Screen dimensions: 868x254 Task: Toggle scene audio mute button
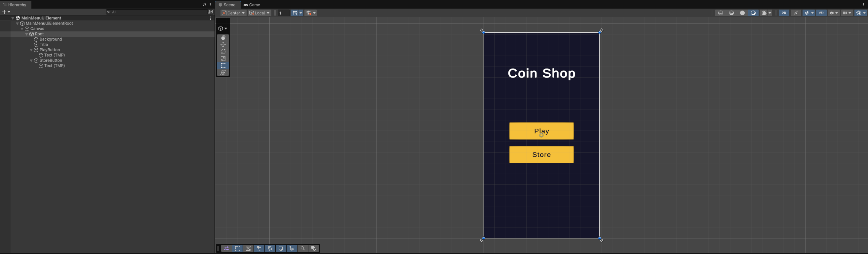(x=796, y=13)
